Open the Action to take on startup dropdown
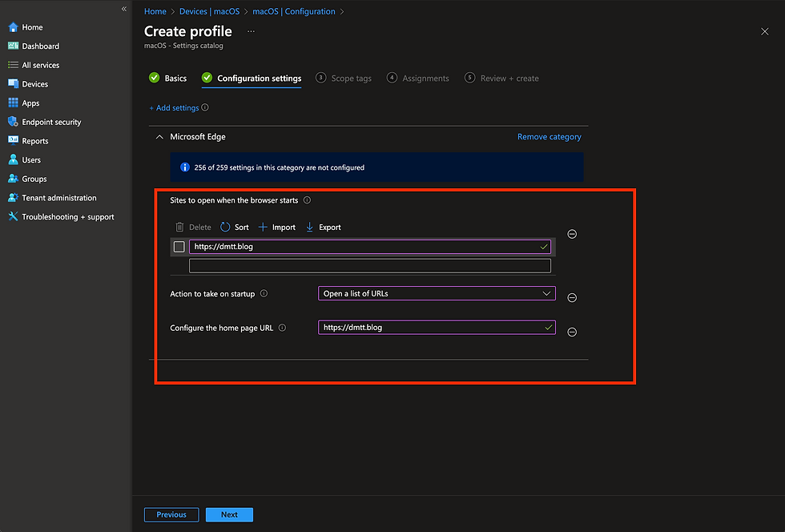Viewport: 785px width, 532px height. pos(437,293)
